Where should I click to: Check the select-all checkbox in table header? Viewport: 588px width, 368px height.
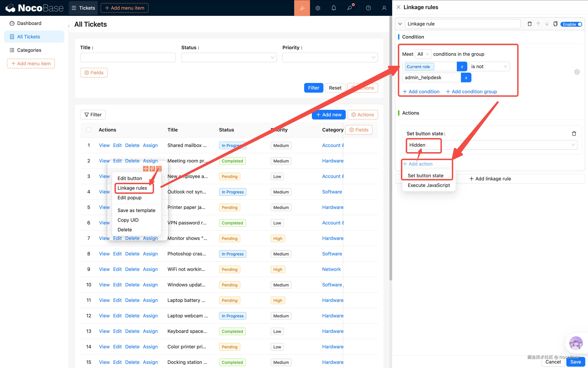point(89,130)
